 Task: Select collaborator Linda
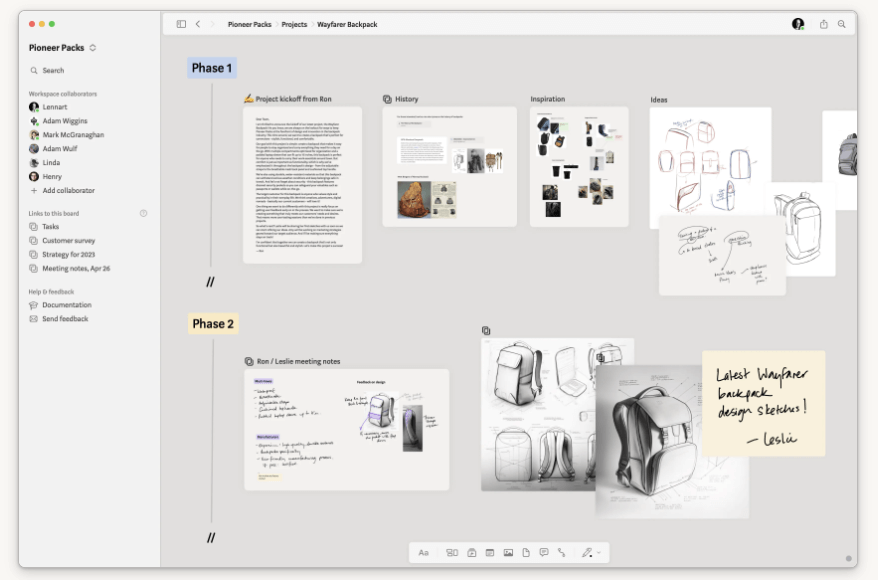click(x=44, y=163)
